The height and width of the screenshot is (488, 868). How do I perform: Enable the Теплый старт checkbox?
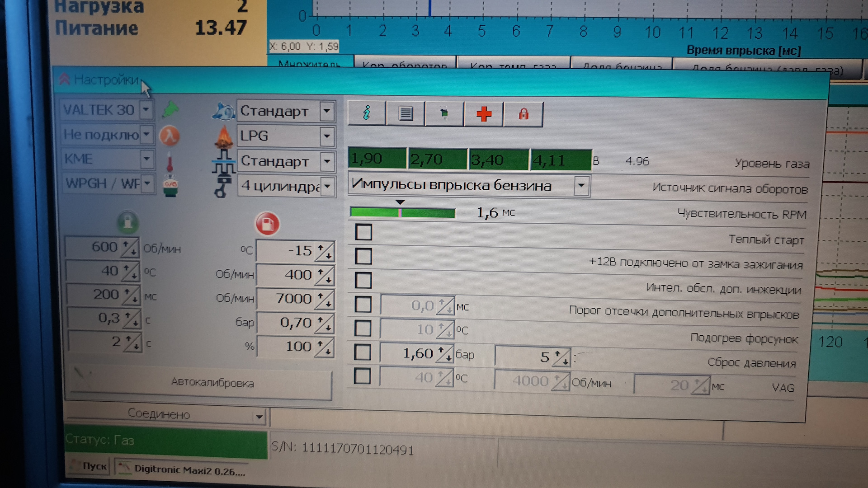pyautogui.click(x=363, y=232)
